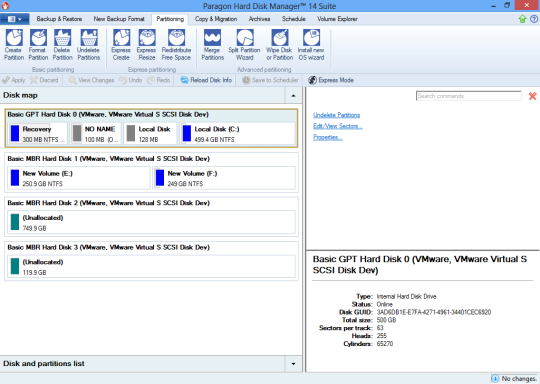540x384 pixels.
Task: Open the Edit/View Sectors link
Action: tap(338, 126)
